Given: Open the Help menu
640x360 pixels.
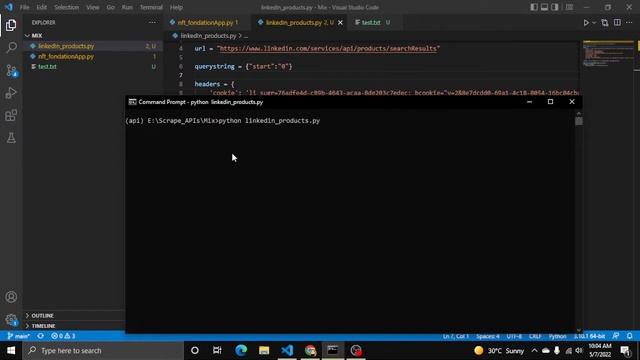Looking at the screenshot, I should 176,7.
